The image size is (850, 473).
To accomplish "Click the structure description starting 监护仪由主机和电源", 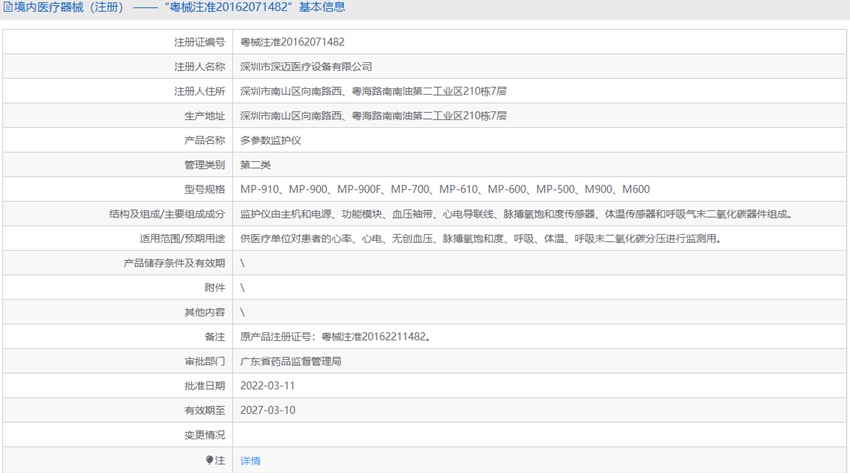I will 517,214.
